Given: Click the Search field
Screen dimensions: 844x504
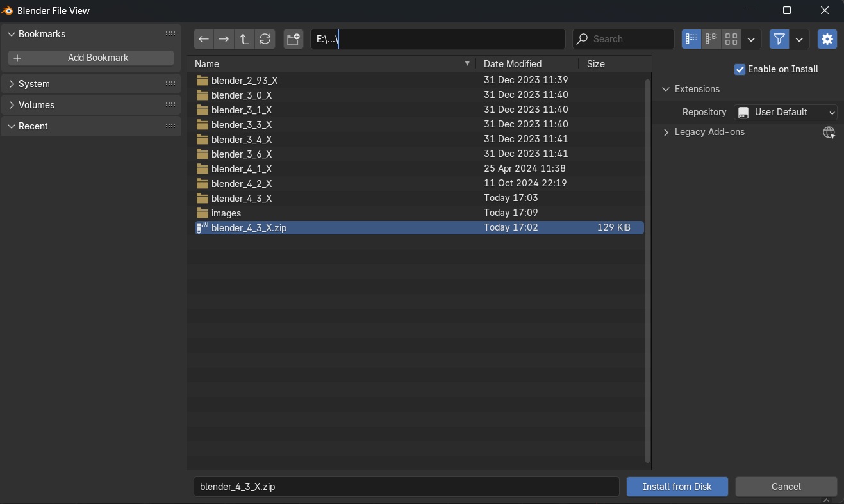Looking at the screenshot, I should click(x=624, y=39).
